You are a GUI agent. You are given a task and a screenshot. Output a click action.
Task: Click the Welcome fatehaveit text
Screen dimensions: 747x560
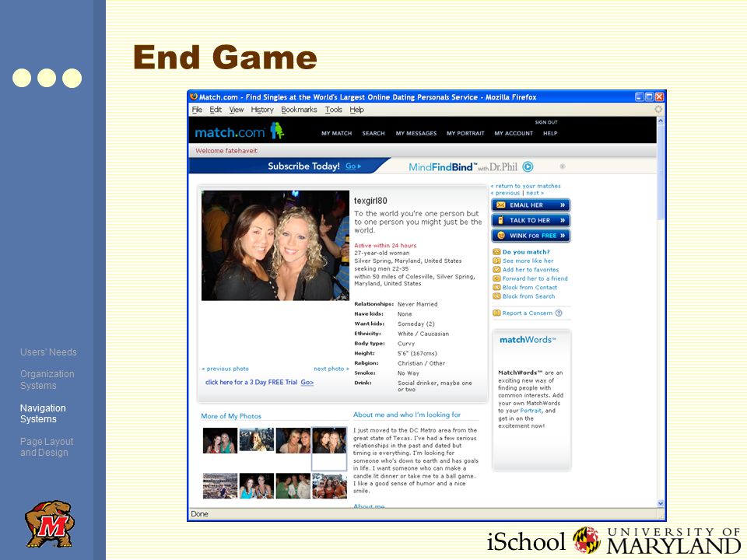[x=226, y=150]
